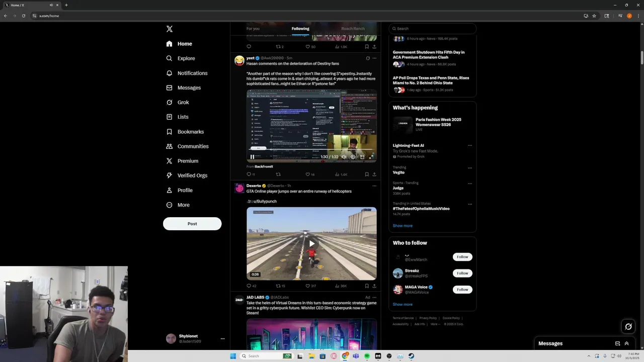Mute the Hasan video volume icon

point(344,157)
